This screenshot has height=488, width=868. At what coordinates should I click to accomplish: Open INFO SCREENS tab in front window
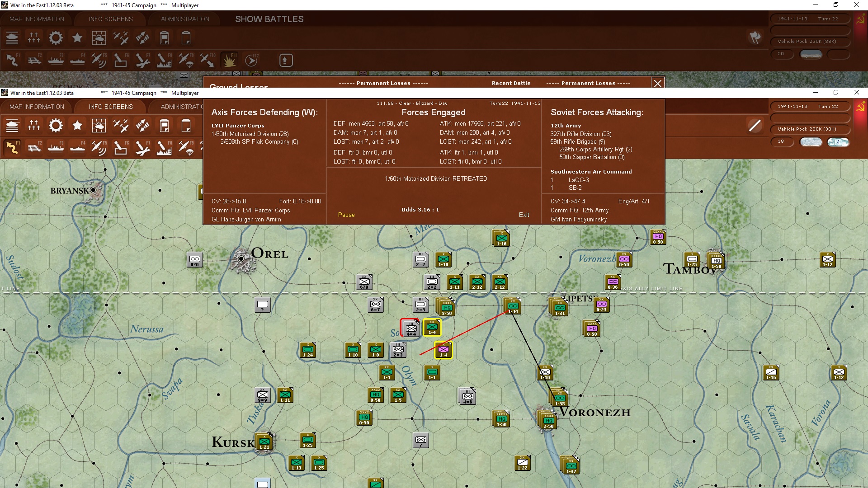(111, 107)
